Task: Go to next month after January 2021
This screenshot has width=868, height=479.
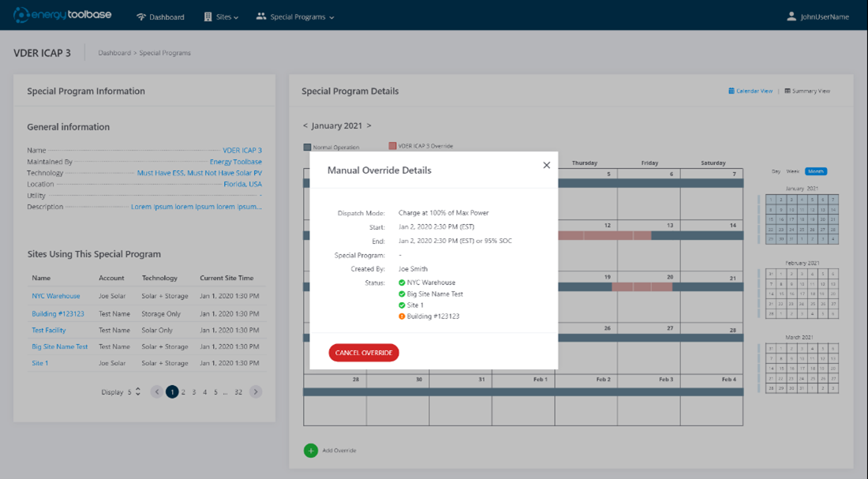Action: click(369, 125)
